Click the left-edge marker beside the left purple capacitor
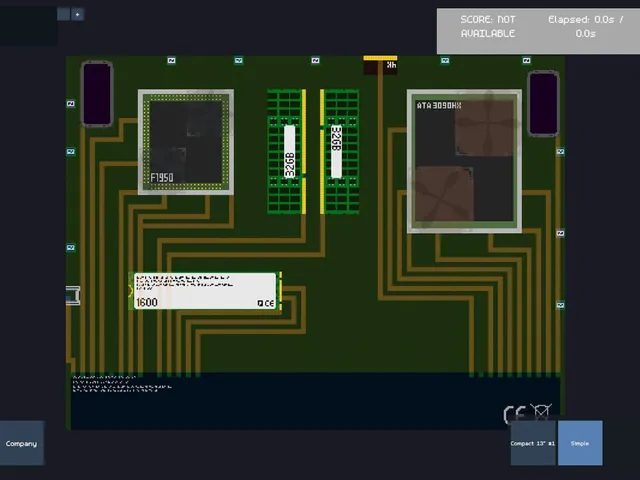This screenshot has width=640, height=480. pyautogui.click(x=71, y=104)
